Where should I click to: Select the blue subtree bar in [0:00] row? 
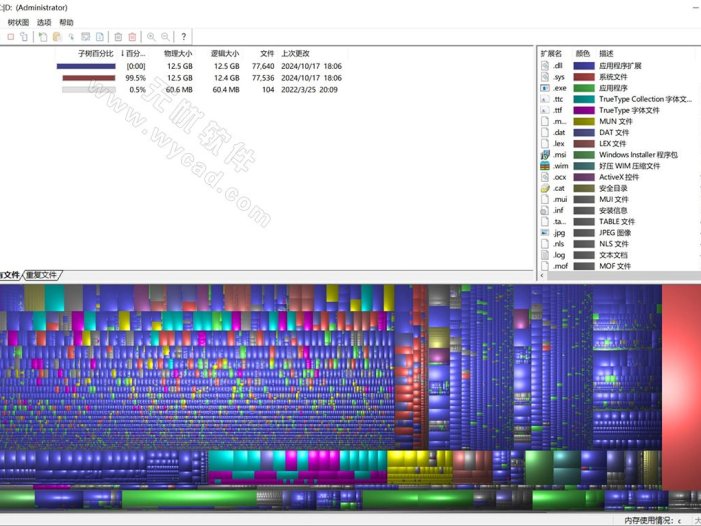pos(86,66)
